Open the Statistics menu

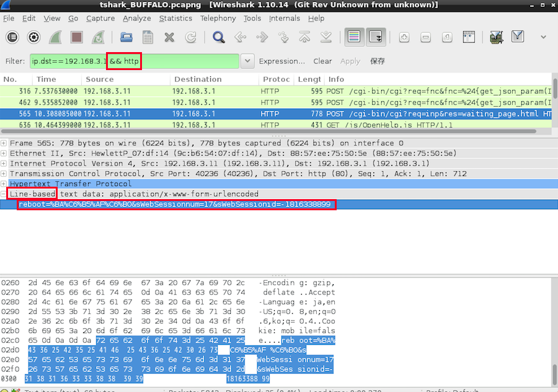pyautogui.click(x=175, y=18)
